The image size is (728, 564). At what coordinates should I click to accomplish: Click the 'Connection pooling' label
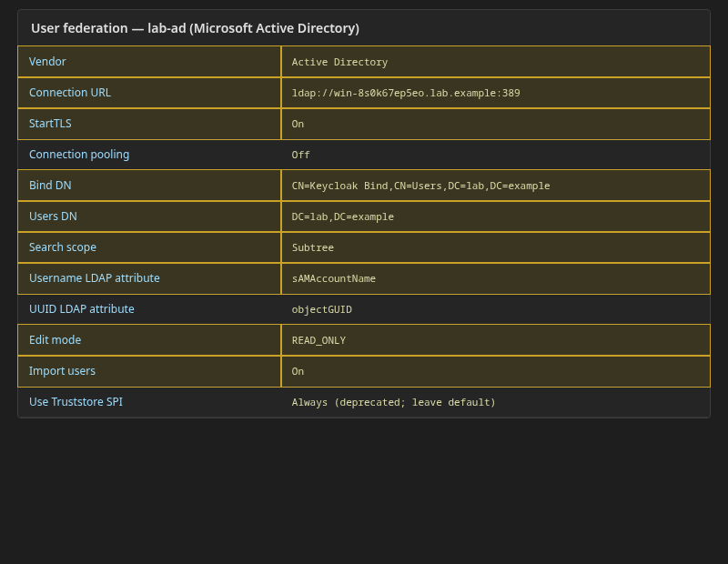coord(79,155)
